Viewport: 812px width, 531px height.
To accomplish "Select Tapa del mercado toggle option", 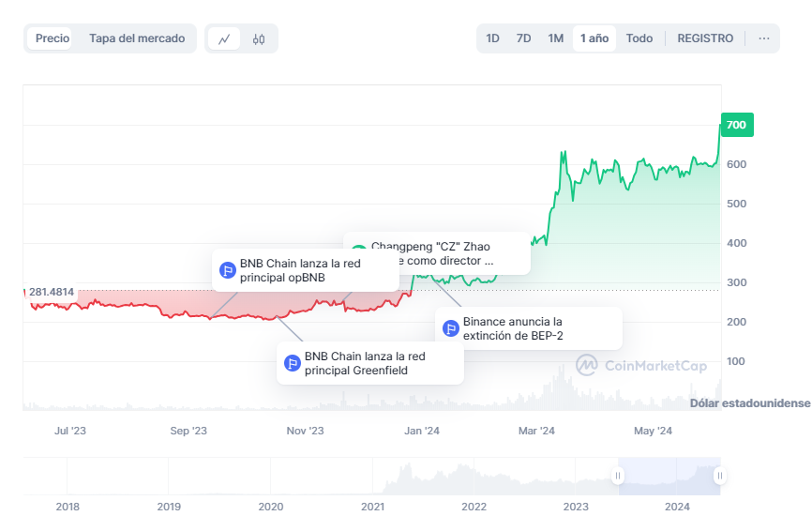I will pos(137,38).
